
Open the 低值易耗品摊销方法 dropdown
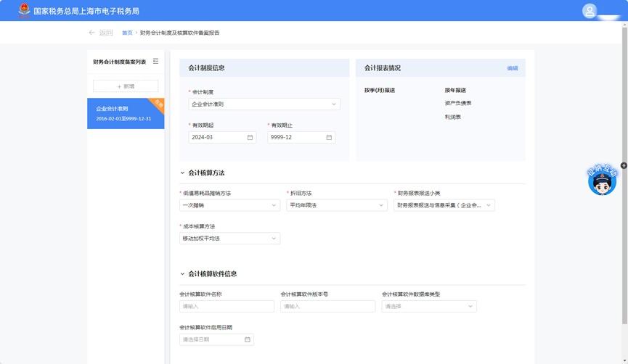coord(229,205)
